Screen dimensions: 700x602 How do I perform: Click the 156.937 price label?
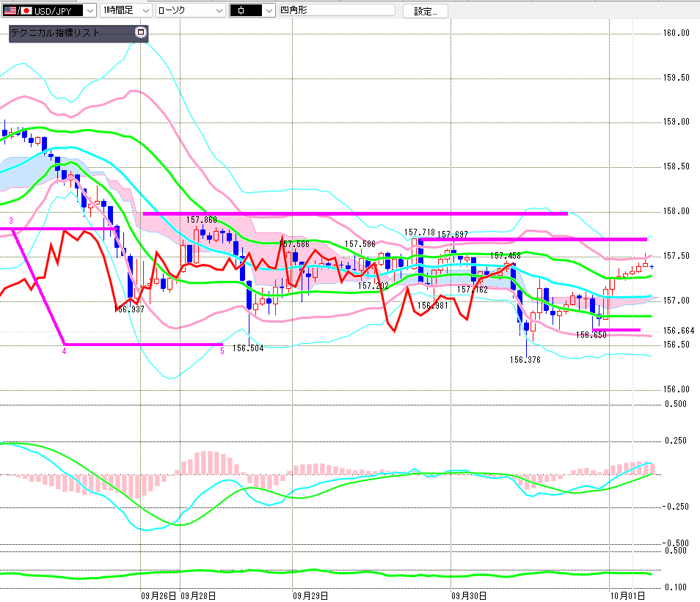tap(129, 309)
